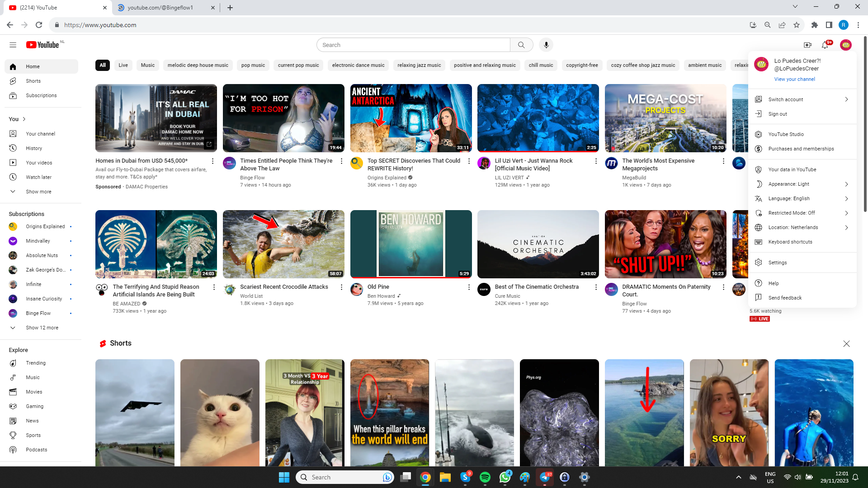Open Shorts from the sidebar

coord(33,81)
